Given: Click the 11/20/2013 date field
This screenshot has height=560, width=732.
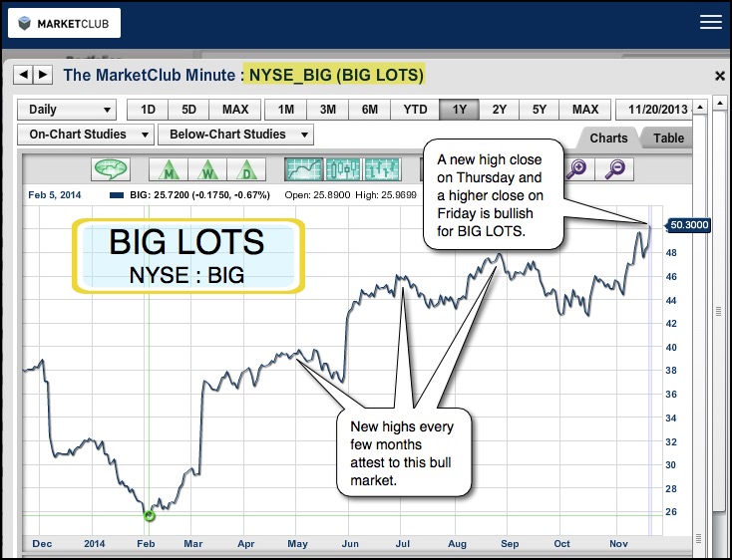Looking at the screenshot, I should [x=654, y=110].
